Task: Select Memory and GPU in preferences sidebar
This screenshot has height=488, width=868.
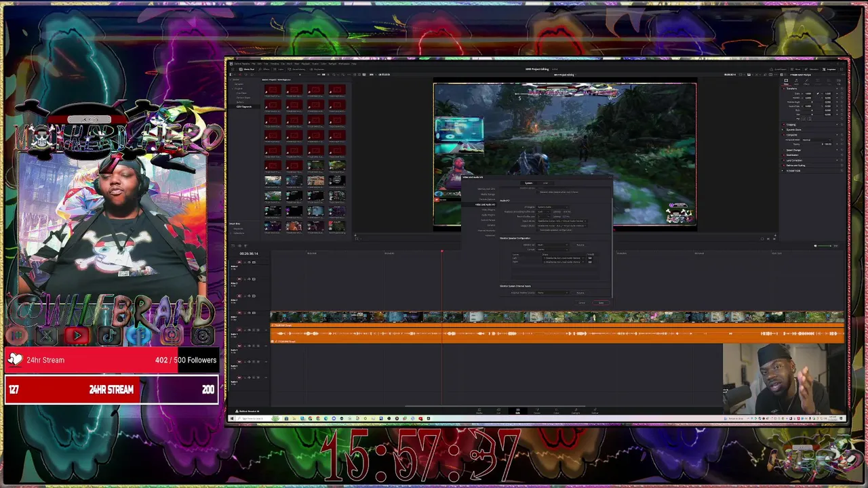Action: [486, 189]
